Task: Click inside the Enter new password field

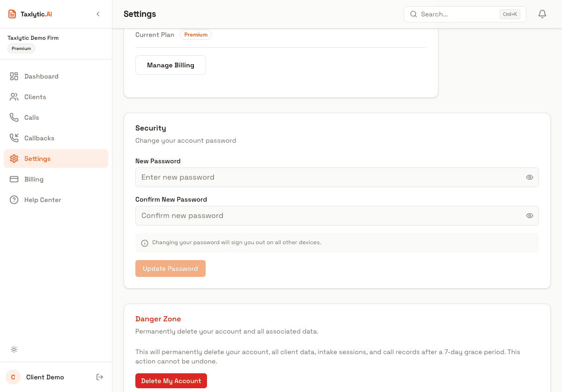Action: pos(281,177)
